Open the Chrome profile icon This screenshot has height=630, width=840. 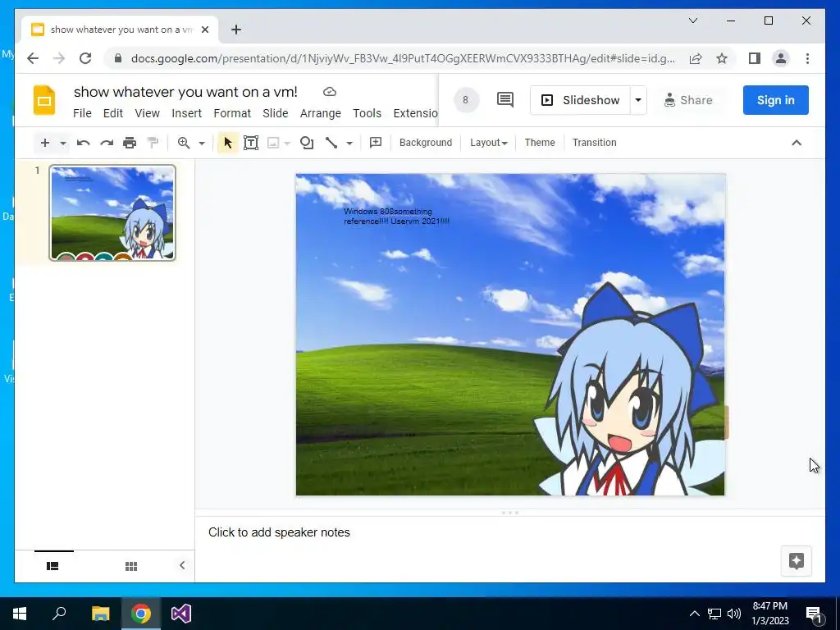point(781,58)
